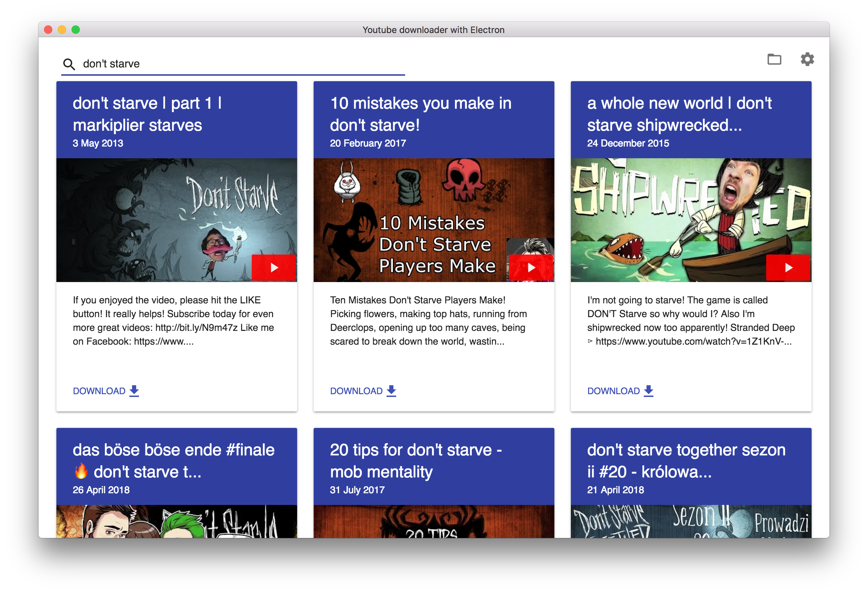
Task: Click the date '26 April 2018'
Action: [x=101, y=490]
